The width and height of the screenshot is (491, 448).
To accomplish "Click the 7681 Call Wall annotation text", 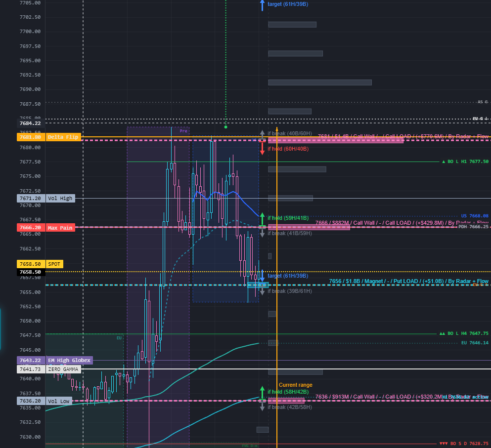I will point(403,136).
